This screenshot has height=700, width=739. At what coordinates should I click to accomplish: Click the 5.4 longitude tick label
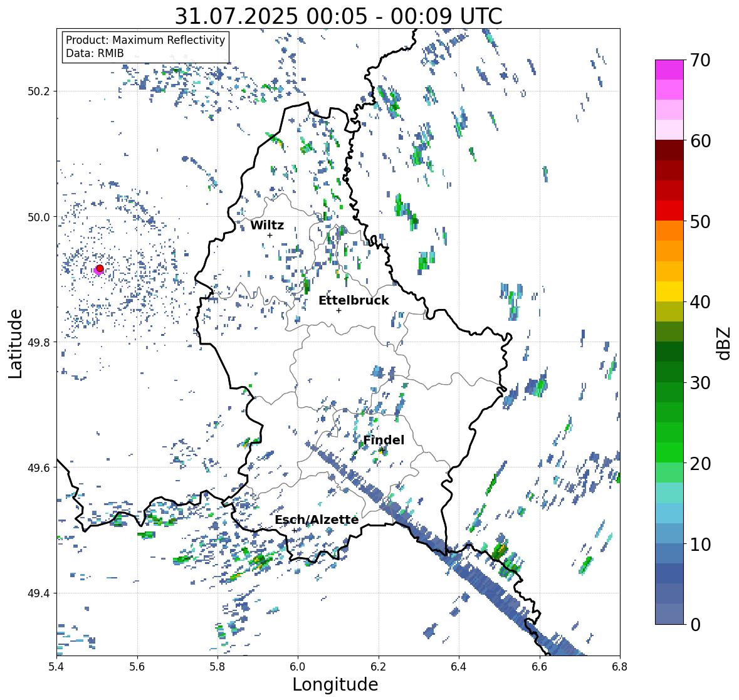coord(56,667)
